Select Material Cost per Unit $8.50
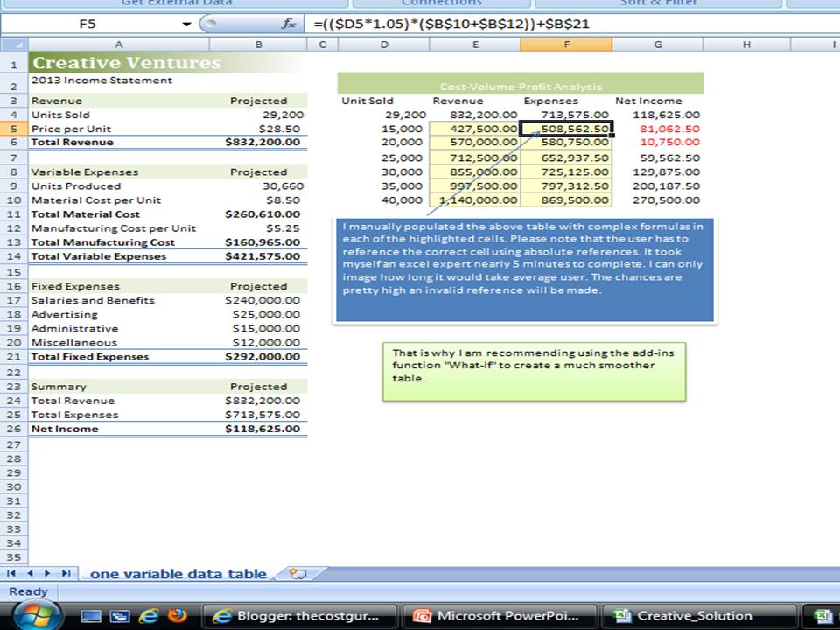The image size is (840, 630). point(258,199)
